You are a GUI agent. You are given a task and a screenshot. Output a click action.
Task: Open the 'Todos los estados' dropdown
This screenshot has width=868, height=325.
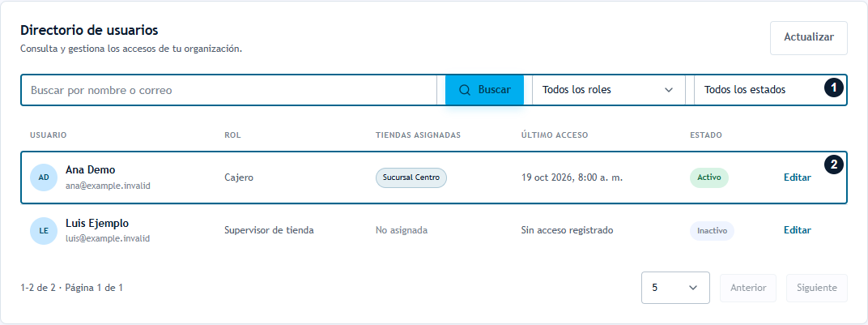(x=769, y=90)
